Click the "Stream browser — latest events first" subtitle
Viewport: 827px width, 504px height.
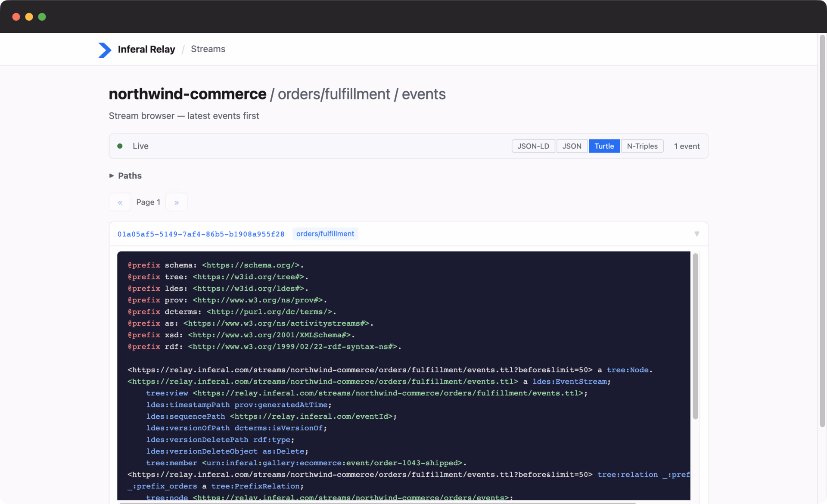pos(184,116)
